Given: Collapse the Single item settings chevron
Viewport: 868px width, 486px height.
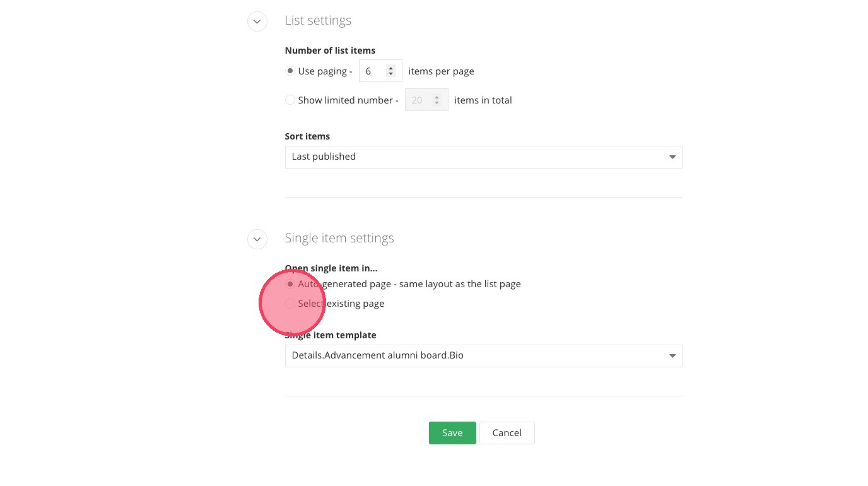Looking at the screenshot, I should (257, 239).
